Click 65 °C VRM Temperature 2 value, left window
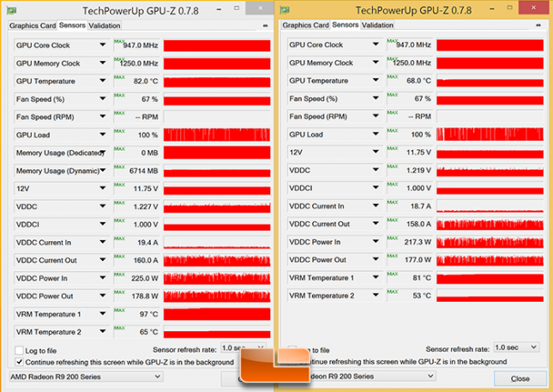This screenshot has width=553, height=392. tap(148, 332)
